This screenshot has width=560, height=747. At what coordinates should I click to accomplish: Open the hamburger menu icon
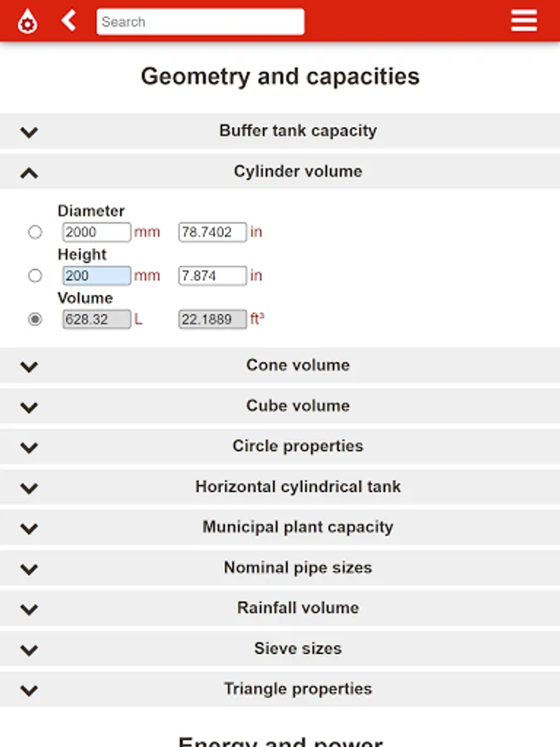point(523,21)
